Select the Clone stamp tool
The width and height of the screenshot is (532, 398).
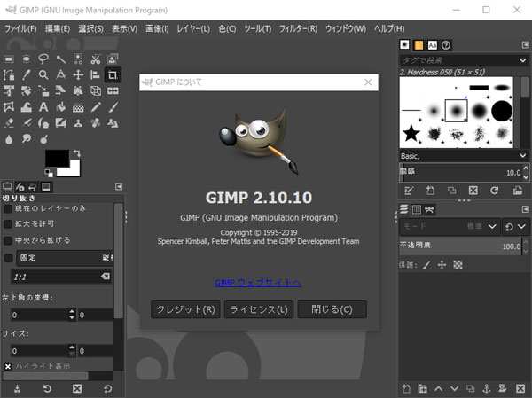coord(78,123)
